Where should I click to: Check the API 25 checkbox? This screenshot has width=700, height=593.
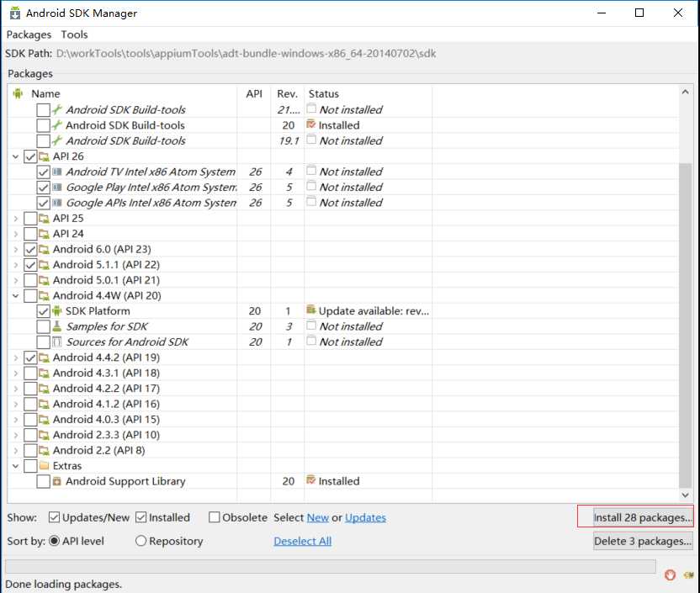[x=30, y=219]
